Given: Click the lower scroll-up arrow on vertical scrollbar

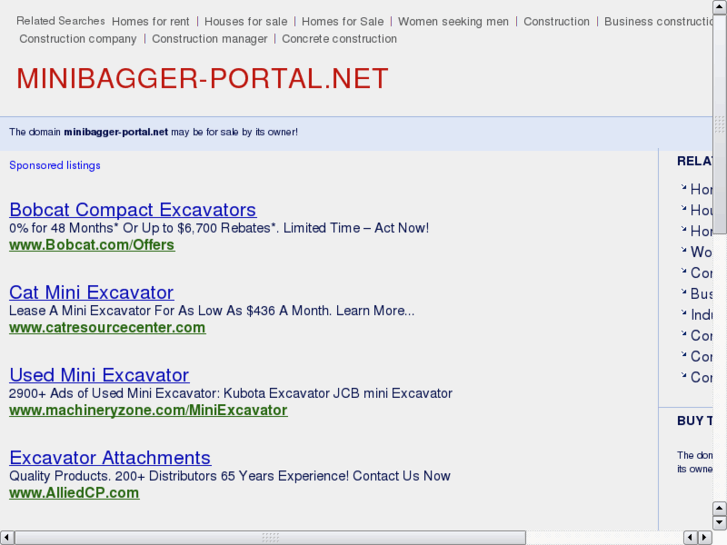Looking at the screenshot, I should point(720,508).
